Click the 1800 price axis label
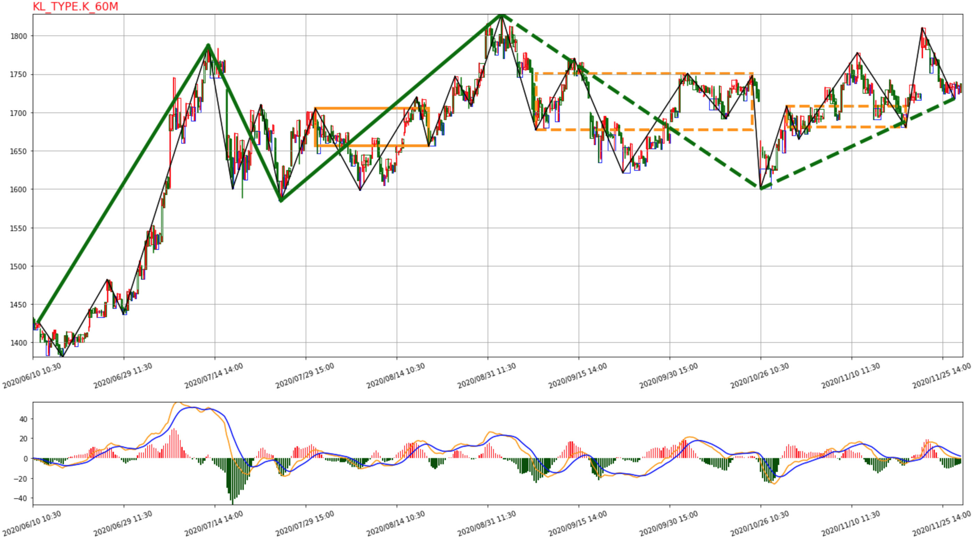 (19, 36)
